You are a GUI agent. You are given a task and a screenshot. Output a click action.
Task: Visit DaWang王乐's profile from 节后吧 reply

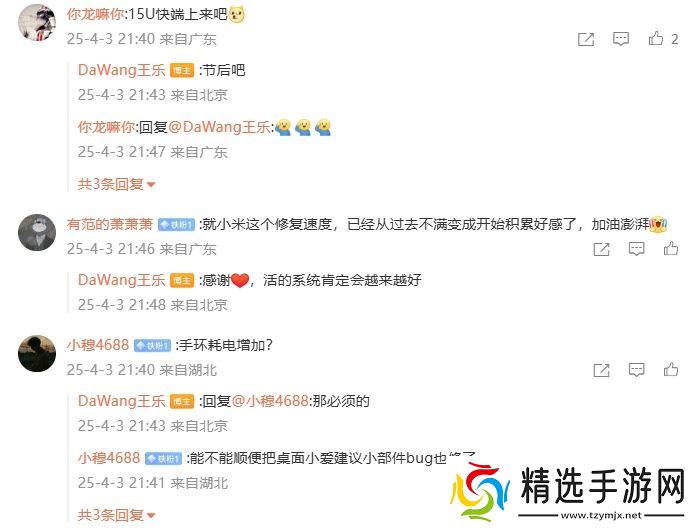click(x=121, y=70)
